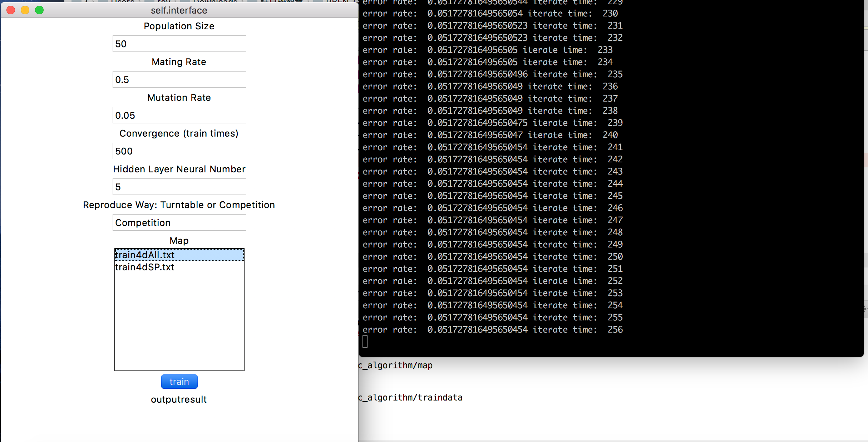Screen dimensions: 868x442
Task: Click the Mating Rate field containing 0.5
Action: [x=179, y=79]
